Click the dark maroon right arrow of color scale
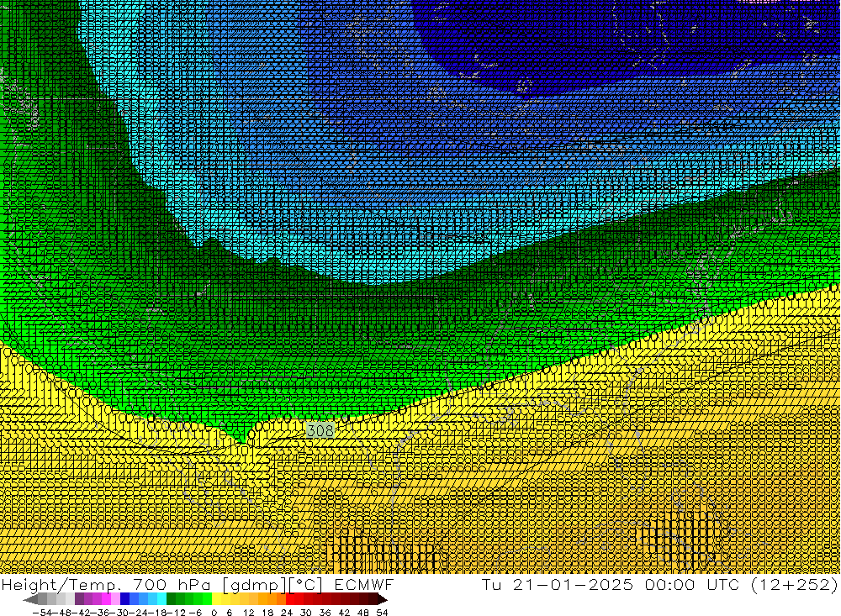Screen dimensions: 841x616 [x=383, y=599]
